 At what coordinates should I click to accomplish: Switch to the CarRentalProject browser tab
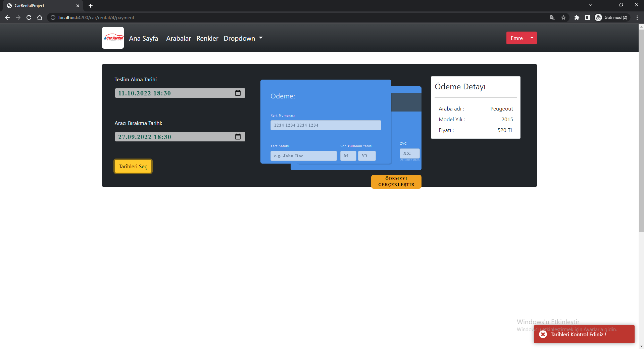coord(40,6)
